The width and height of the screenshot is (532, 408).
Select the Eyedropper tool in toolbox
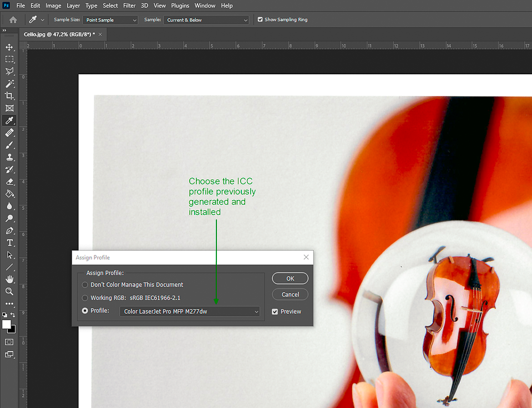pos(9,120)
